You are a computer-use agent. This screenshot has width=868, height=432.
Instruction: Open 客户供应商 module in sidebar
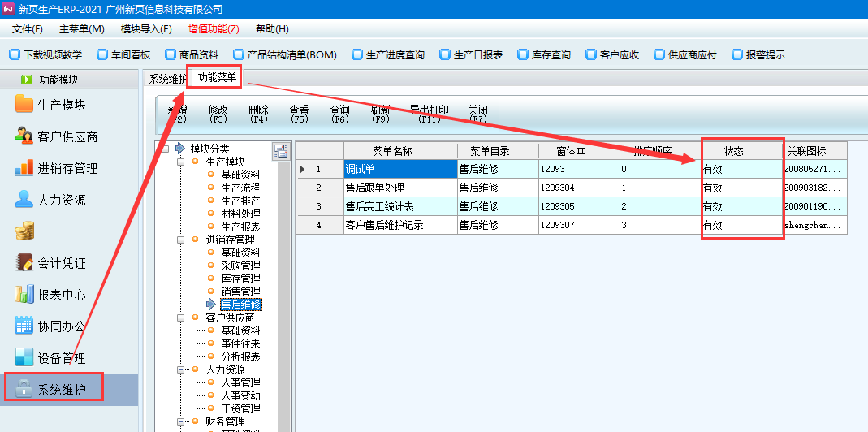point(67,136)
